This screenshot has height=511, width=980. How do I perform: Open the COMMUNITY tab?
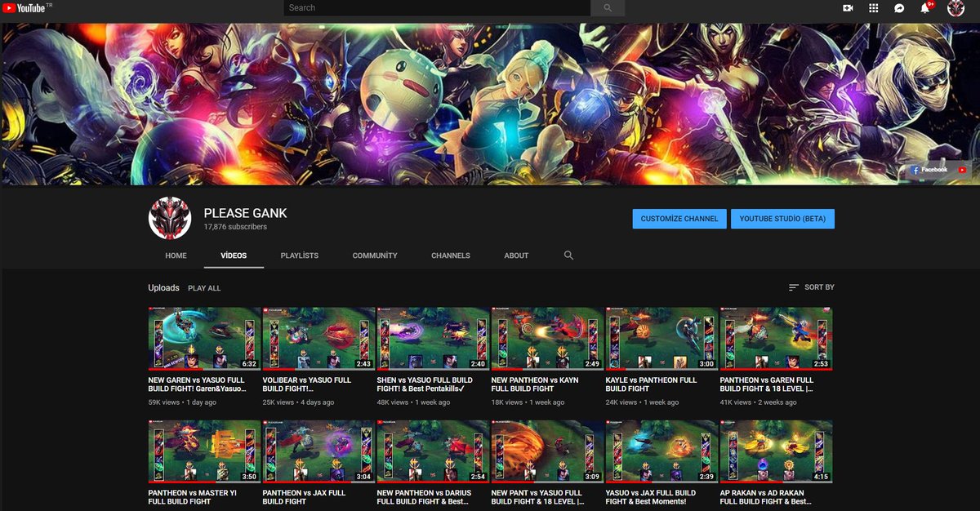[x=375, y=255]
